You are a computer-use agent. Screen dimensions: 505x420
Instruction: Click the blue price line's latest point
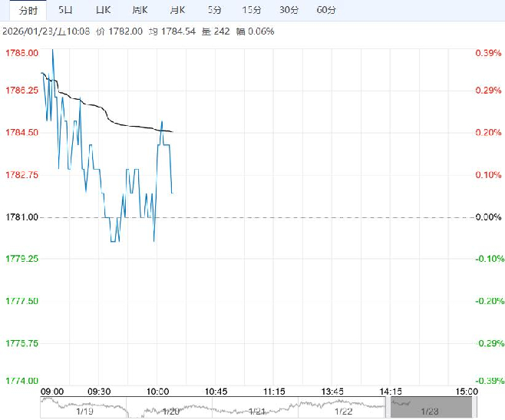click(172, 193)
